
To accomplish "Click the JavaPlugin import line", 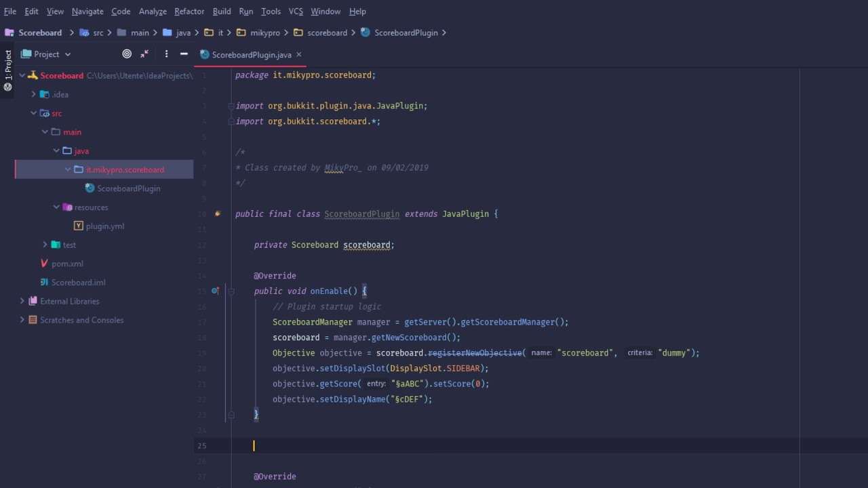I will point(332,106).
